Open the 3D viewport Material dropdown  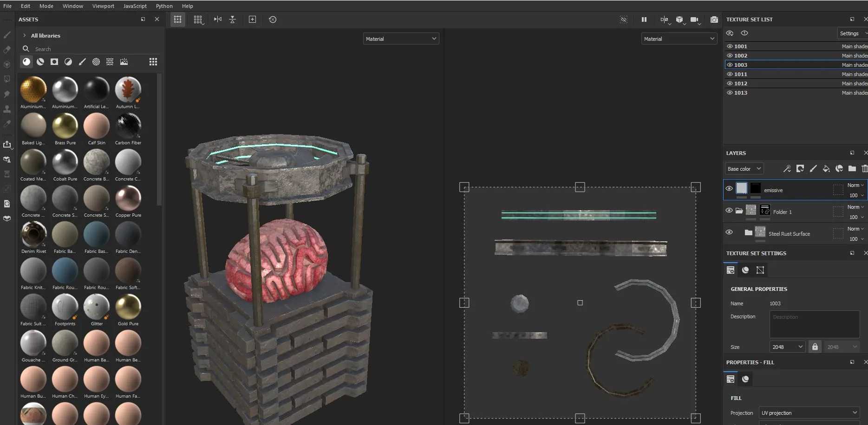[401, 39]
